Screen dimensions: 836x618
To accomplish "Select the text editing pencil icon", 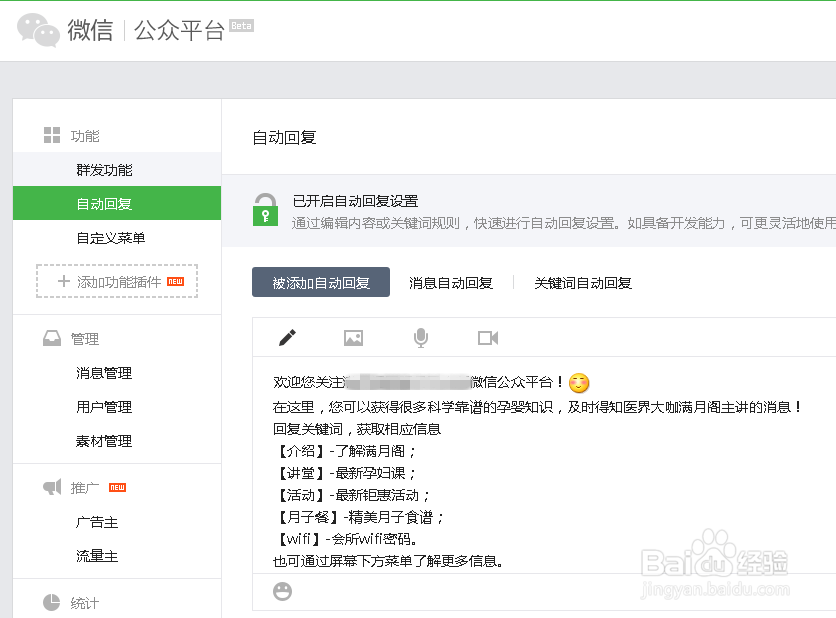I will pyautogui.click(x=287, y=338).
